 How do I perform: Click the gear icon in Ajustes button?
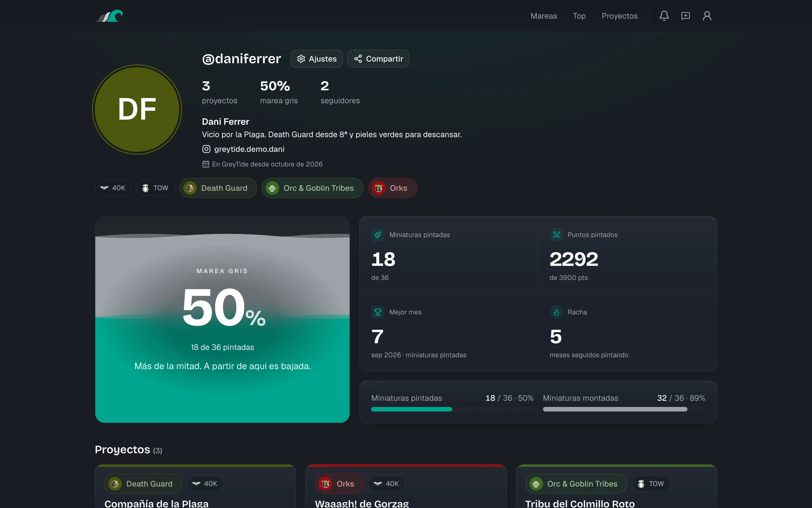pos(301,59)
